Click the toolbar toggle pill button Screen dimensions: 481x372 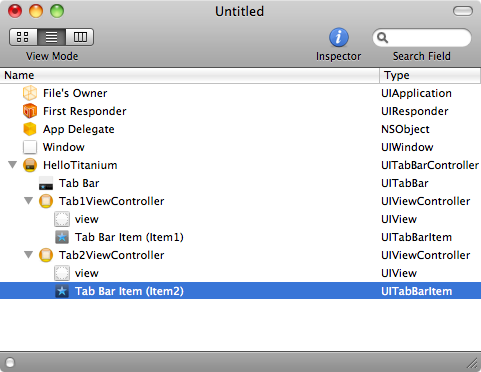[463, 11]
